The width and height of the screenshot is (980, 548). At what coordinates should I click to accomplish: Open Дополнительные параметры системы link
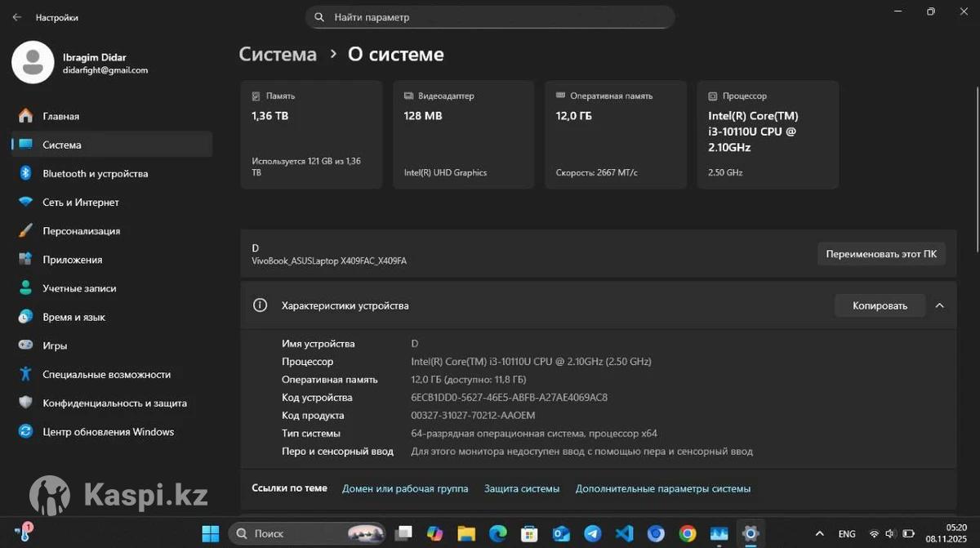(662, 488)
